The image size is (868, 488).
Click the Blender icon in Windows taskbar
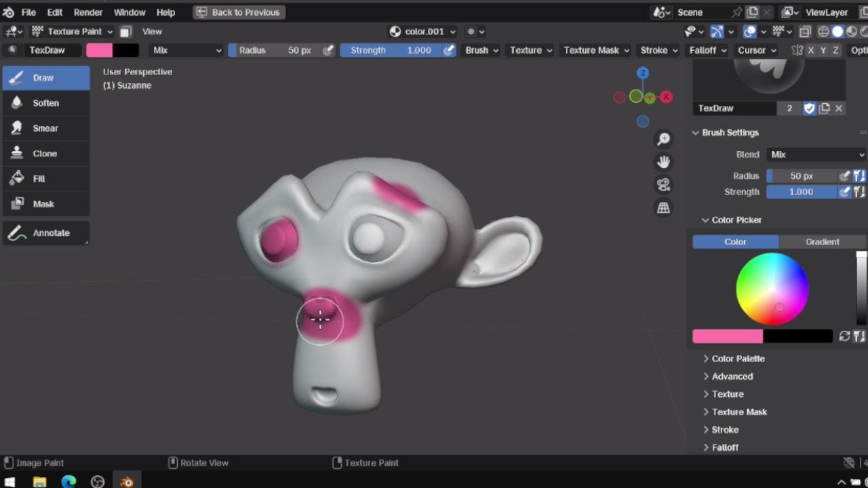(x=126, y=481)
